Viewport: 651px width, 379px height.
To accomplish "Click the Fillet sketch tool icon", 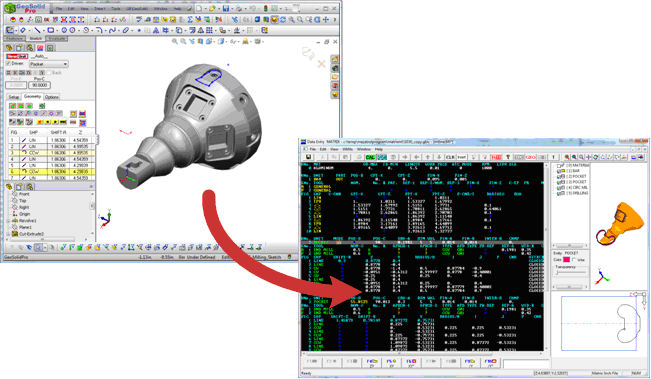I will (x=99, y=30).
